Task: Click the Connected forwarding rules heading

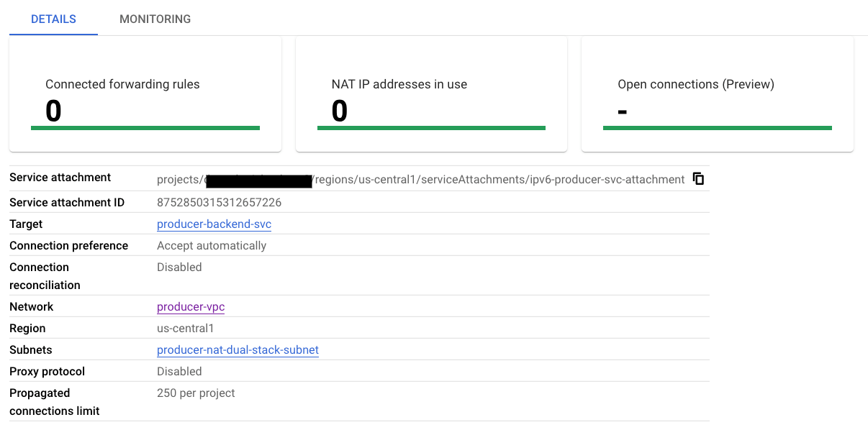Action: pos(122,84)
